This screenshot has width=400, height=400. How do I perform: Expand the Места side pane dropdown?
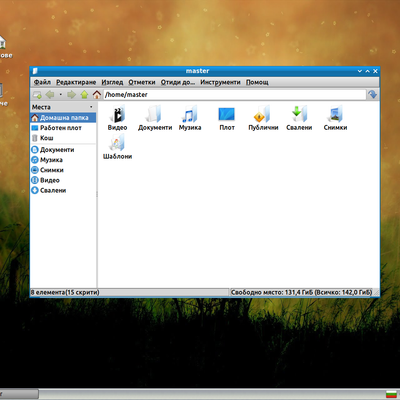click(91, 107)
